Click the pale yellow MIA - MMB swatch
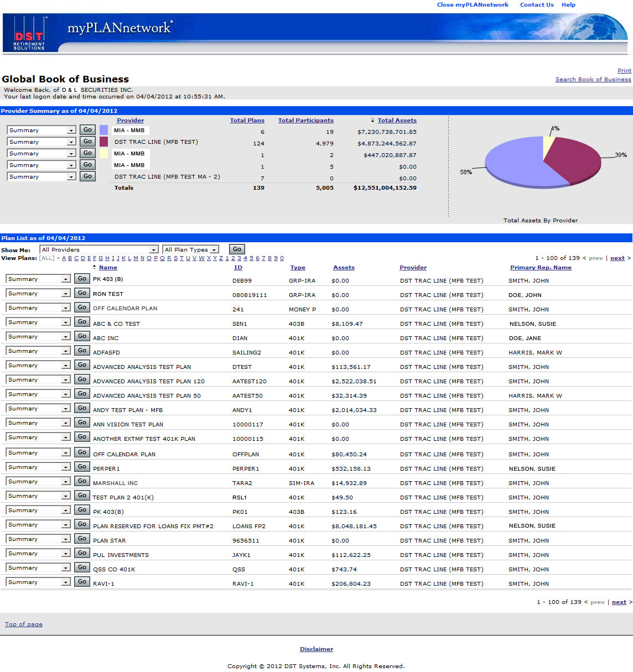633x672 pixels. coord(103,153)
